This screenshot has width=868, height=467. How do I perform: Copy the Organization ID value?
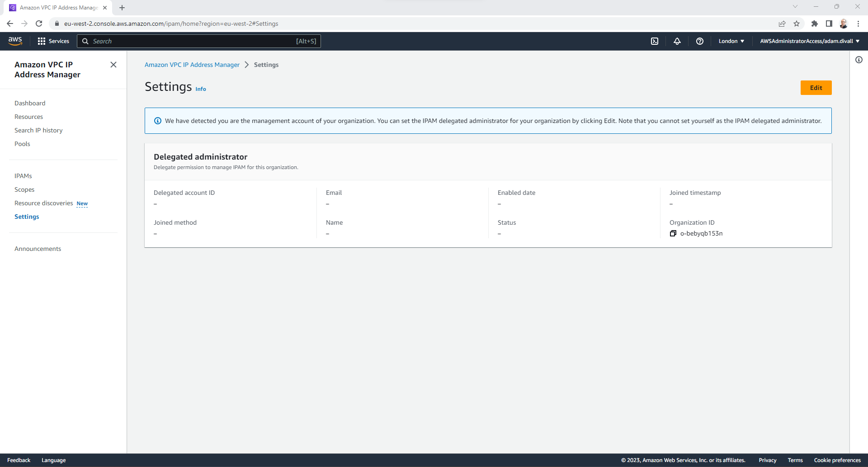(673, 233)
